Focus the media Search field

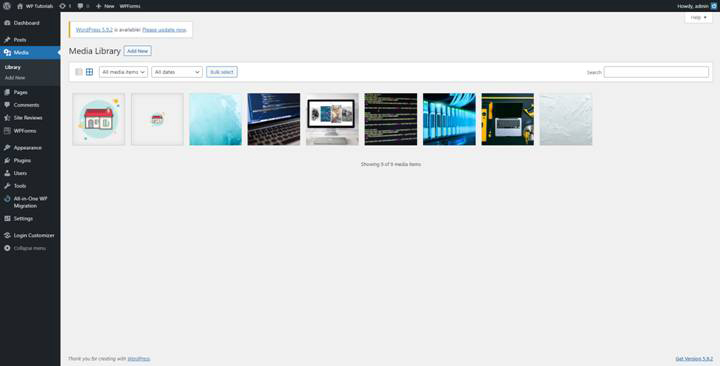(x=656, y=72)
